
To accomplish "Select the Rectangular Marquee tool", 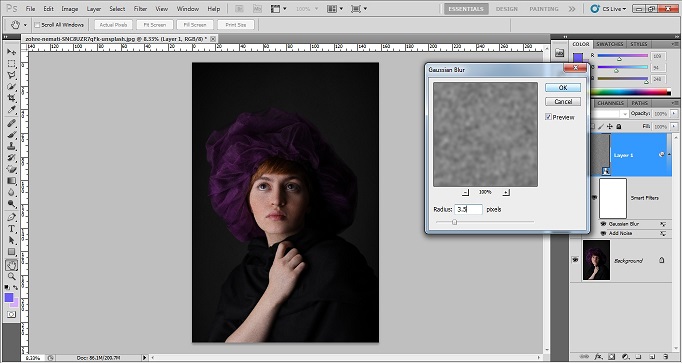I will [11, 63].
